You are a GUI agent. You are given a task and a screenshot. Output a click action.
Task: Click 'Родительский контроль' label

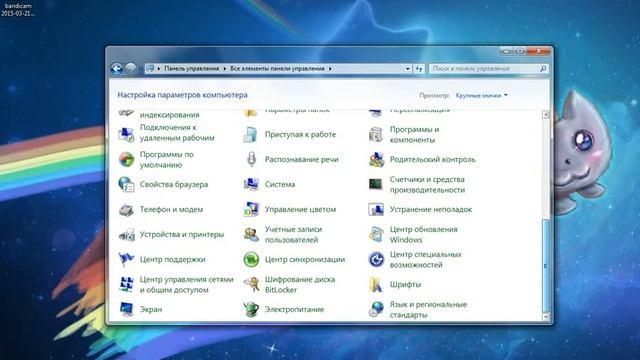click(x=432, y=160)
